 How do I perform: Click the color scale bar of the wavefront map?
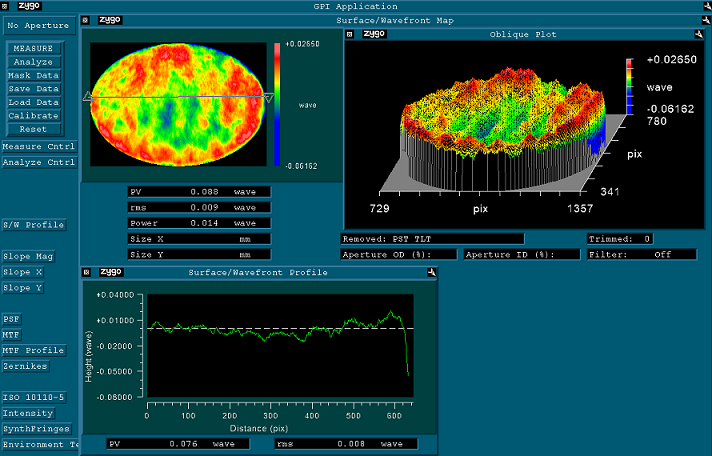277,104
